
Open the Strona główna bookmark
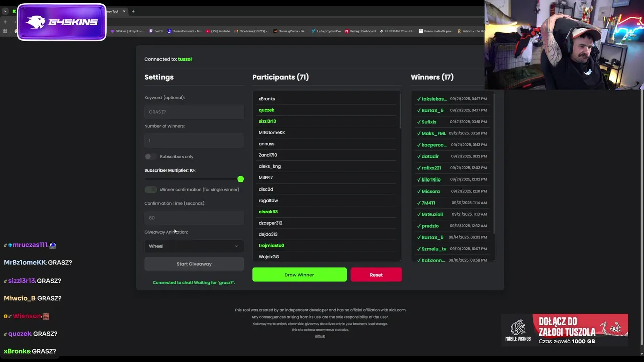(290, 31)
